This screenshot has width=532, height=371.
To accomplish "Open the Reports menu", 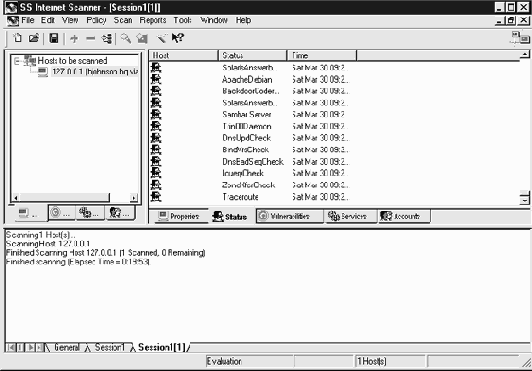I will 153,20.
